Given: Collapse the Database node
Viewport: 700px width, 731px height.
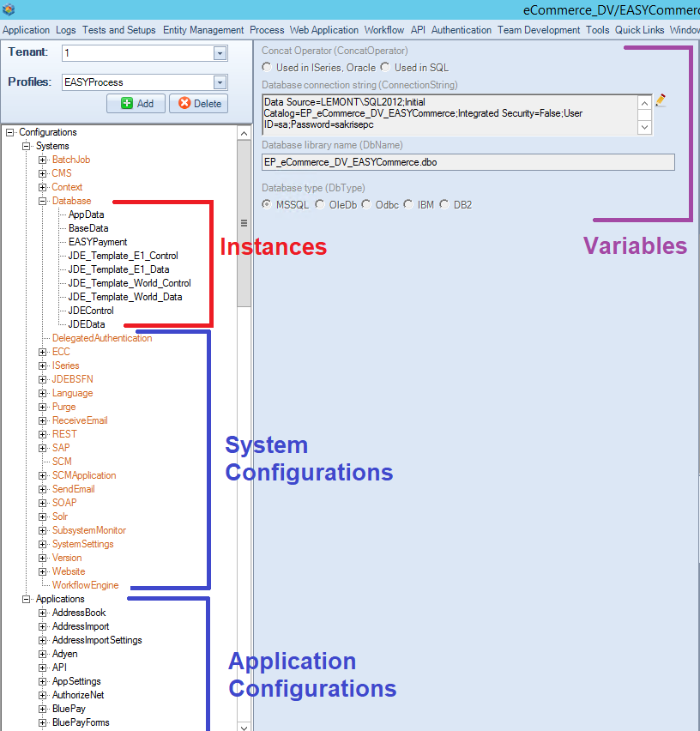Looking at the screenshot, I should click(x=42, y=201).
